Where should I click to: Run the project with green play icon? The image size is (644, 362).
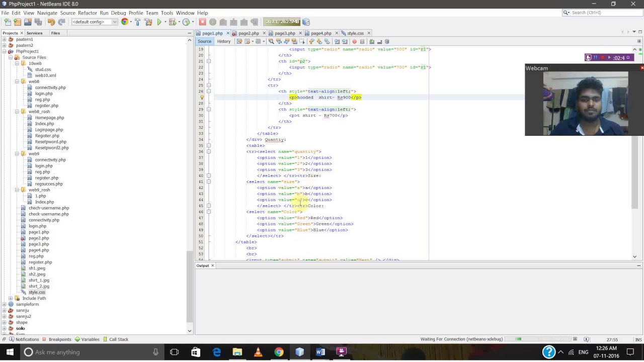pos(159,22)
